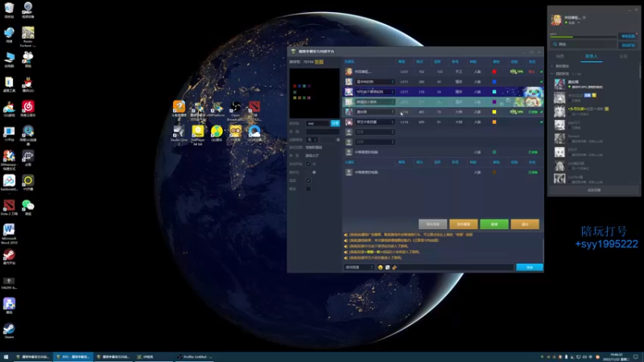Viewport: 644px width, 362px height.
Task: Click the Windows Start button
Action: 6,357
